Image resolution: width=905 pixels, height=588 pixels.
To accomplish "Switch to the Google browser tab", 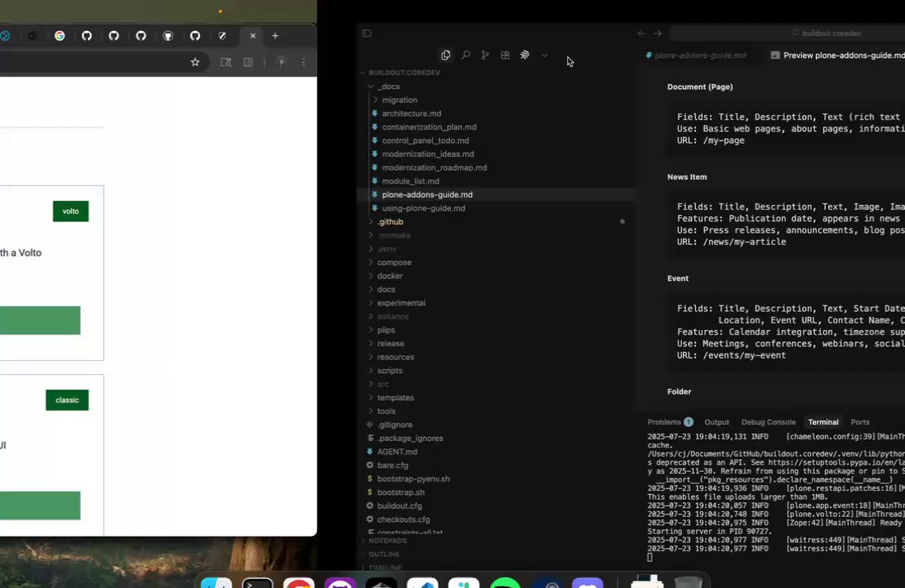I will 60,36.
